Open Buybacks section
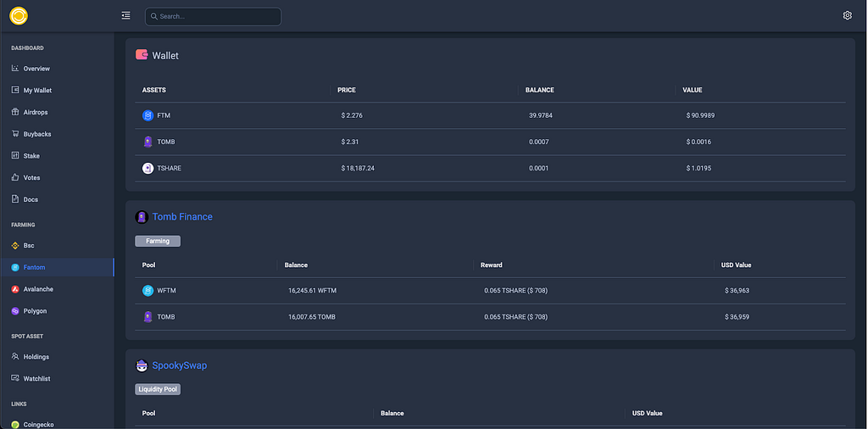Image resolution: width=868 pixels, height=429 pixels. pos(37,134)
